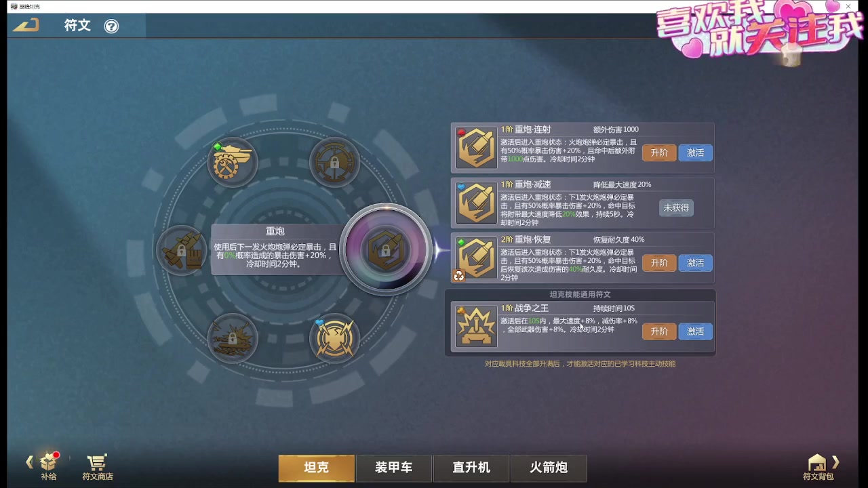Open the 符文背包 rune backpack
868x488 pixels.
coord(818,467)
